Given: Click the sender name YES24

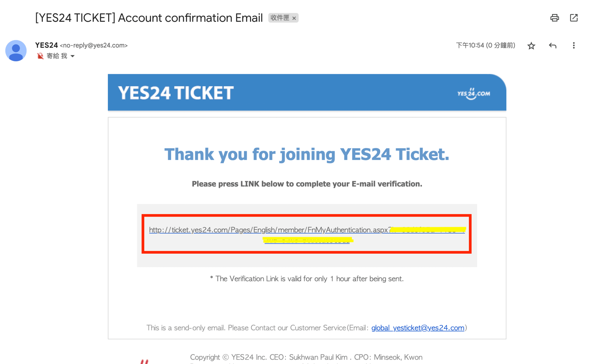Looking at the screenshot, I should (x=46, y=45).
